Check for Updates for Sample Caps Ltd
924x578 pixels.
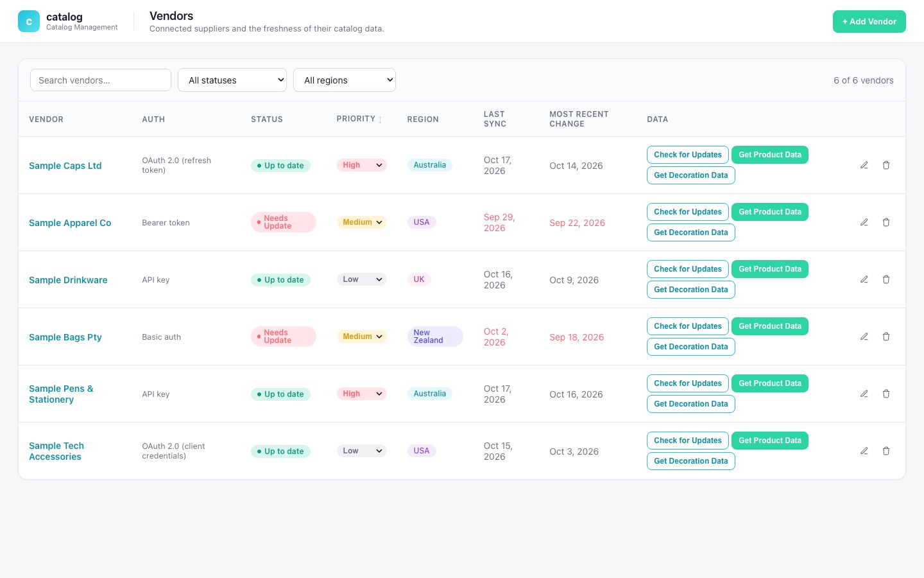coord(688,155)
